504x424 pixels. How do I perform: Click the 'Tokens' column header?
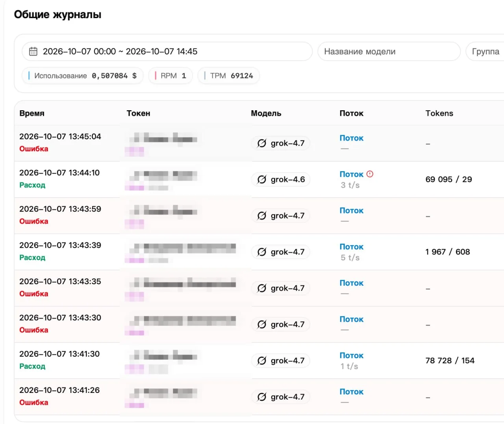coord(439,113)
